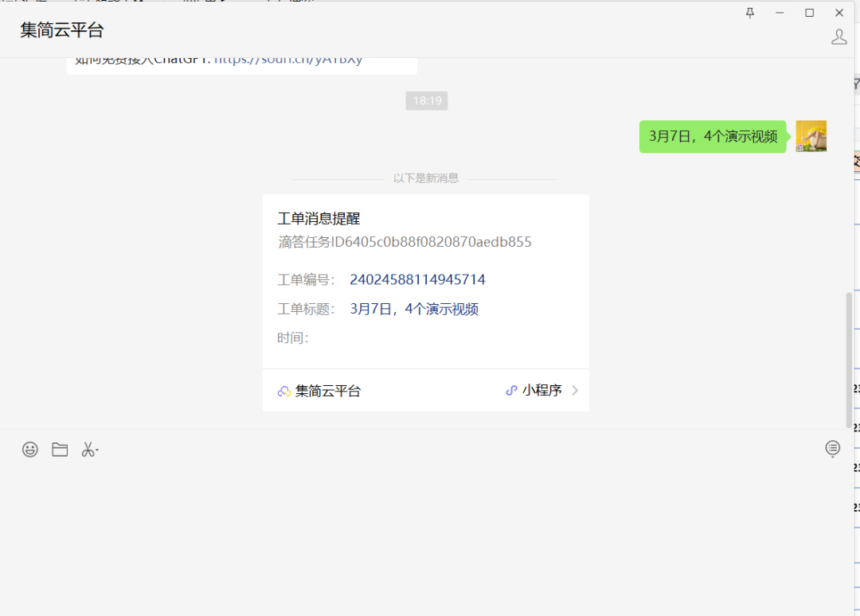
Task: Click the sender's avatar thumbnail
Action: point(811,136)
